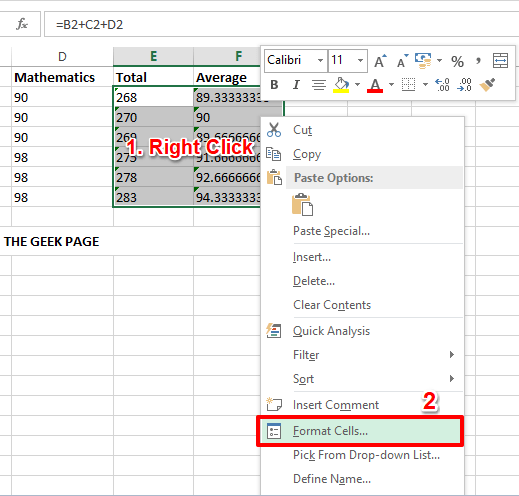Viewport: 519px width, 496px height.
Task: Apply Comma Style from mini toolbar
Action: pyautogui.click(x=478, y=61)
